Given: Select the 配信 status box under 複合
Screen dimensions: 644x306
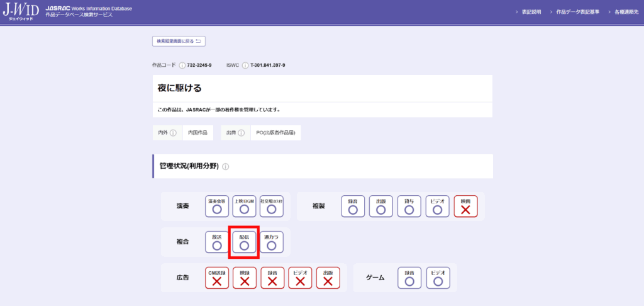Looking at the screenshot, I should tap(244, 242).
